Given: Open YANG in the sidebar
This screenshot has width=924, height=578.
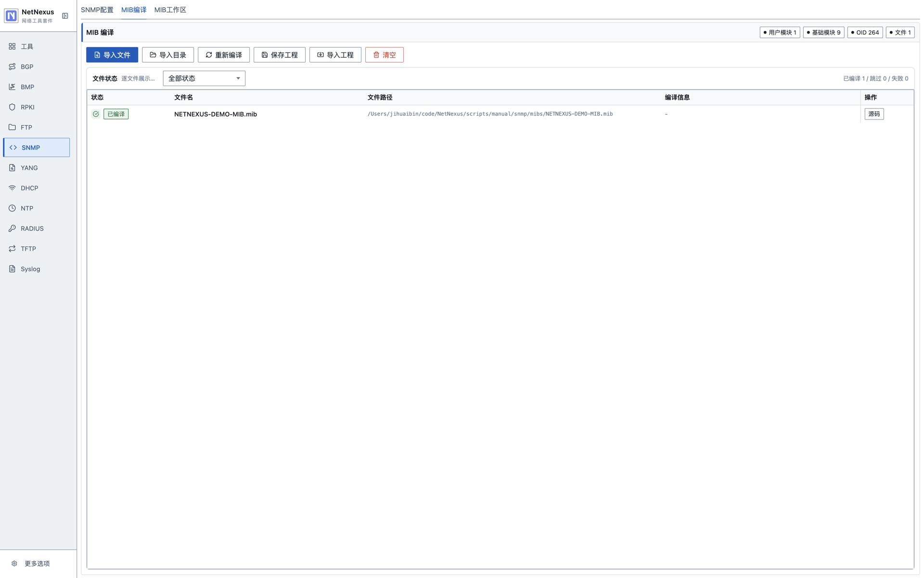Looking at the screenshot, I should pyautogui.click(x=37, y=168).
